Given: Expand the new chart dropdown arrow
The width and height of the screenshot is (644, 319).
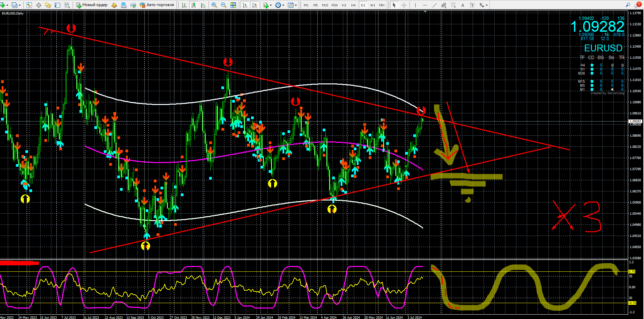Looking at the screenshot, I should click(x=7, y=5).
